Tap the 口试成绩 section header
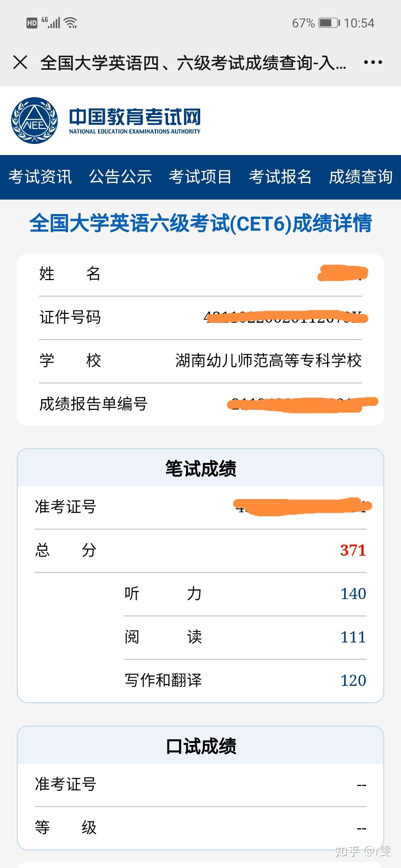401x868 pixels. coord(200,746)
